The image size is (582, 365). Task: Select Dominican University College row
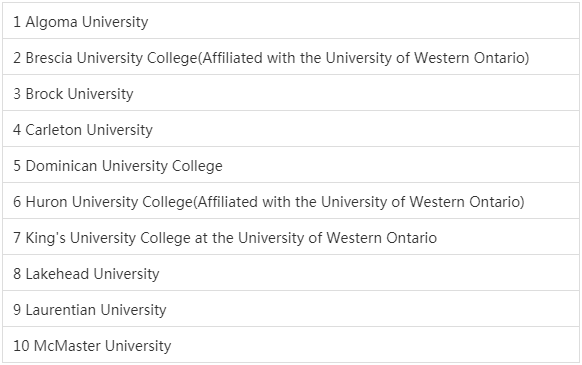[x=291, y=165]
